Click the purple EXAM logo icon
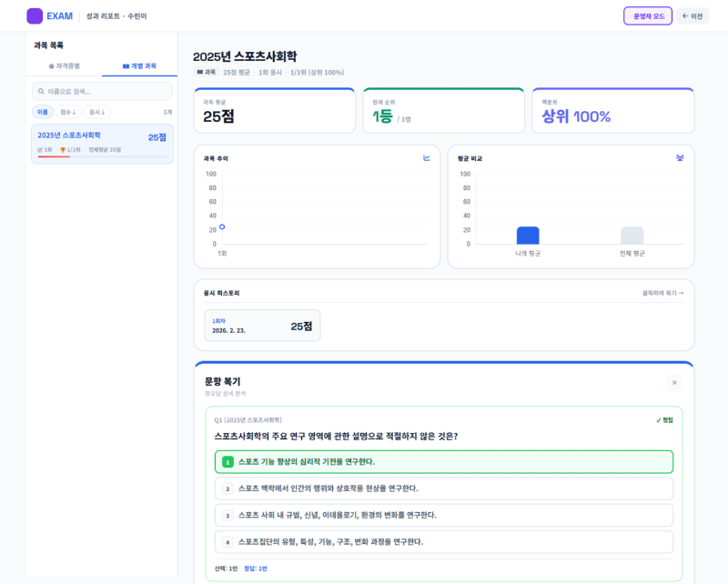Image resolution: width=728 pixels, height=584 pixels. click(x=35, y=15)
